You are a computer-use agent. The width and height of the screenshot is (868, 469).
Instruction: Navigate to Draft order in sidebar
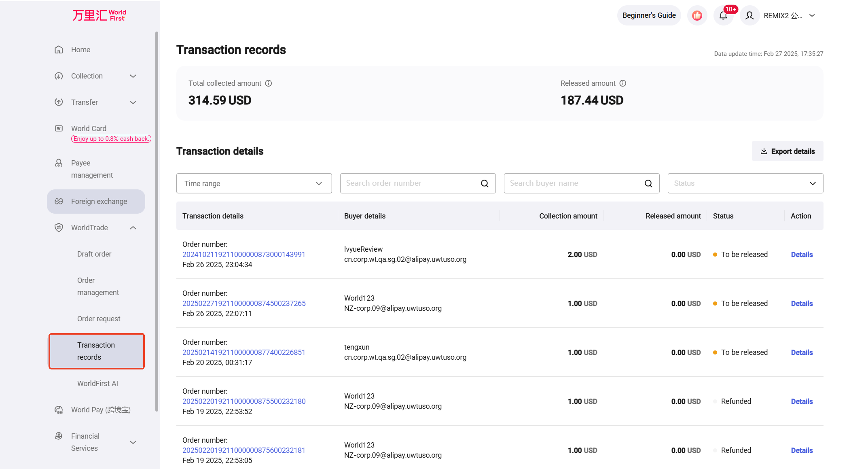click(94, 254)
